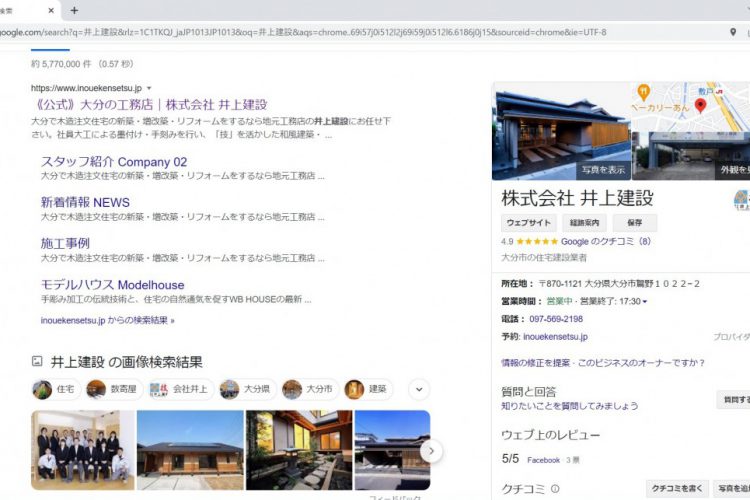Select the 建築 image filter chip
This screenshot has height=500, width=750.
click(368, 389)
